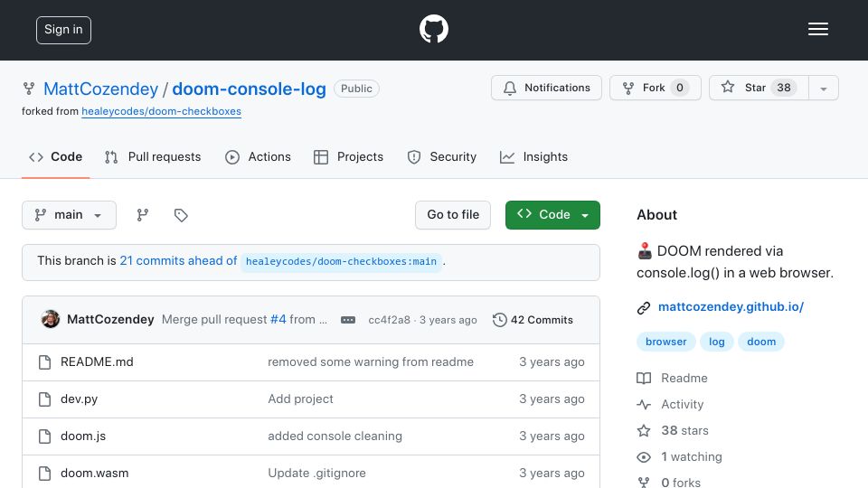The image size is (868, 488).
Task: Open commit 'removed some warning from readme'
Action: [x=371, y=361]
